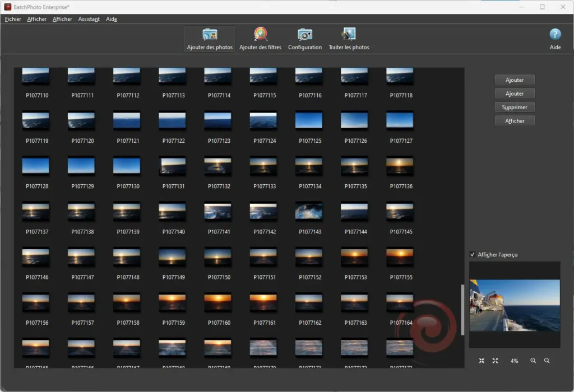Screen dimensions: 574x392
Task: Click the expand arrows preview icon
Action: (495, 361)
